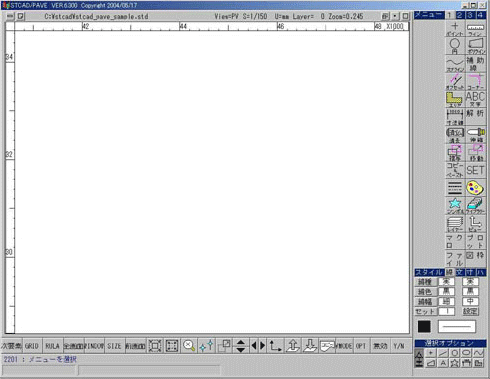
Task: Click the SET button
Action: click(x=475, y=170)
